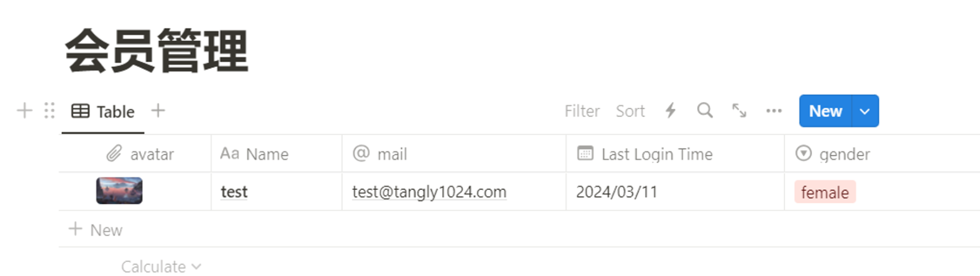Open the Filter menu
The width and height of the screenshot is (980, 276).
coord(582,111)
